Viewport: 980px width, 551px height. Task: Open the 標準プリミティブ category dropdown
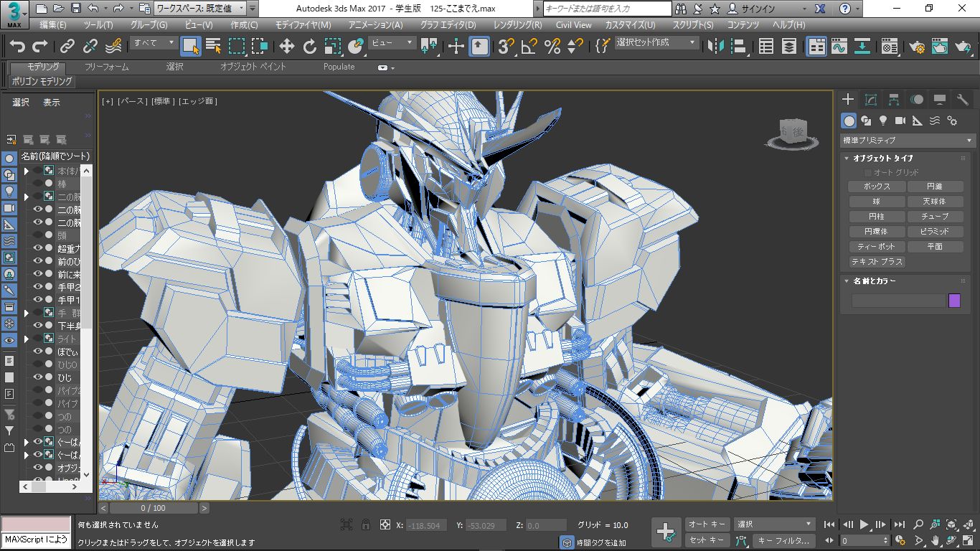(908, 141)
